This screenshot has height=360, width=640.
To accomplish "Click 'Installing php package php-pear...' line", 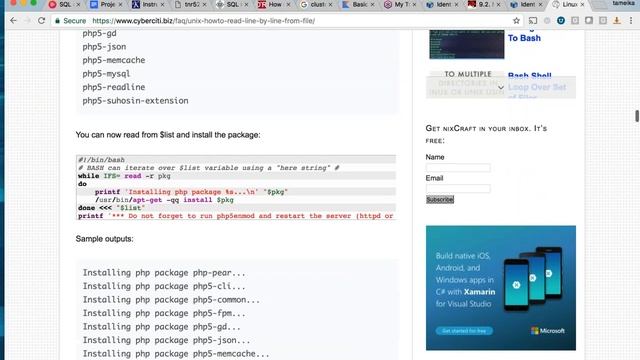I will point(164,273).
